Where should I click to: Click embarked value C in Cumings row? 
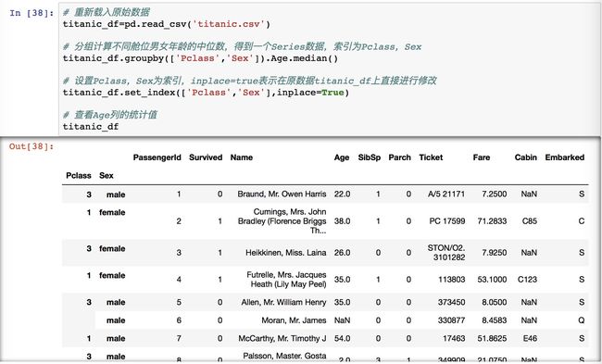[x=582, y=221]
